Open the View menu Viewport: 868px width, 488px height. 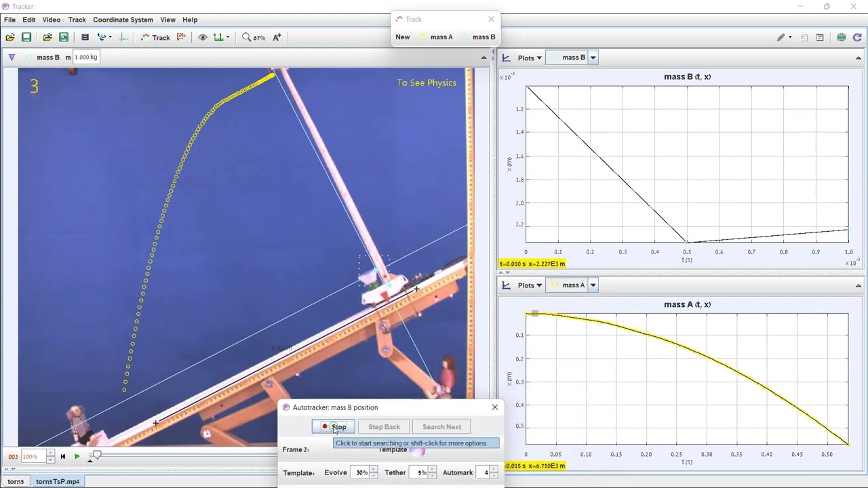pos(167,20)
